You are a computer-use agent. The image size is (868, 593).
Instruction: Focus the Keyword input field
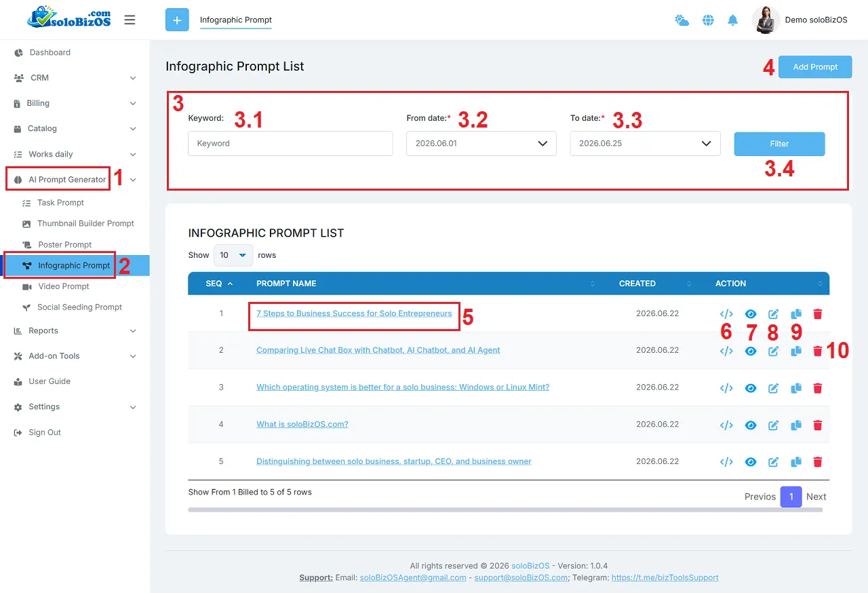(x=290, y=144)
